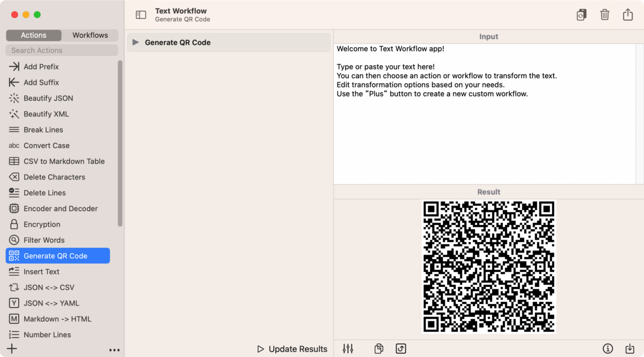Viewport: 644px width, 357px height.
Task: Click the Filter Words magnifier icon
Action: pos(14,240)
